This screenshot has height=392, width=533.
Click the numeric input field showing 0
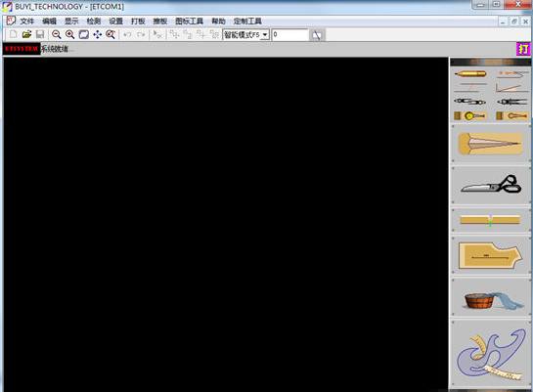click(x=289, y=34)
